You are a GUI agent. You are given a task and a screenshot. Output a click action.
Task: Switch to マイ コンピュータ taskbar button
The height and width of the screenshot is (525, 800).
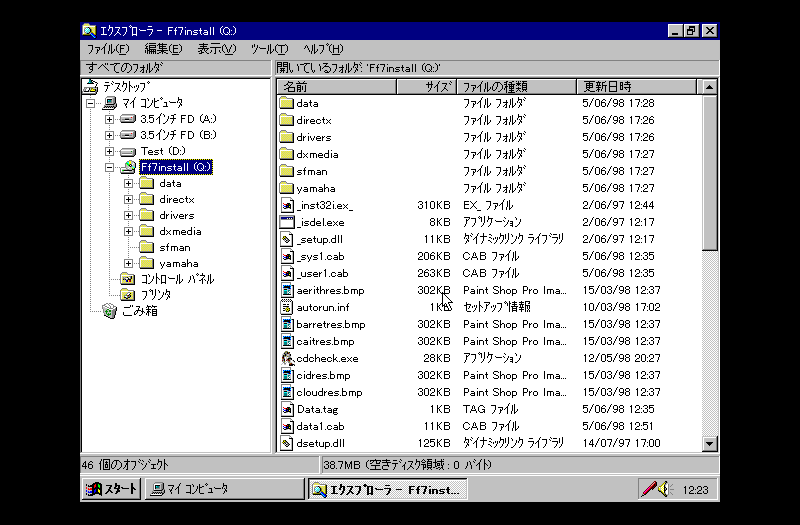coord(224,489)
